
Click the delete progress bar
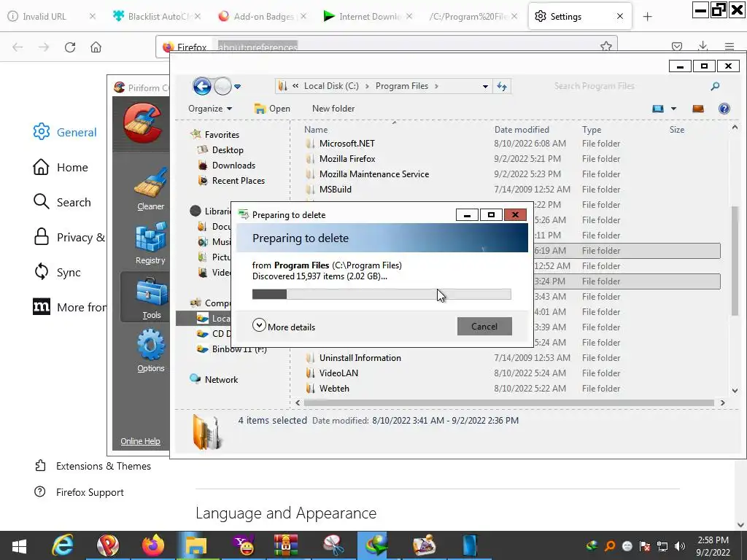click(x=382, y=295)
